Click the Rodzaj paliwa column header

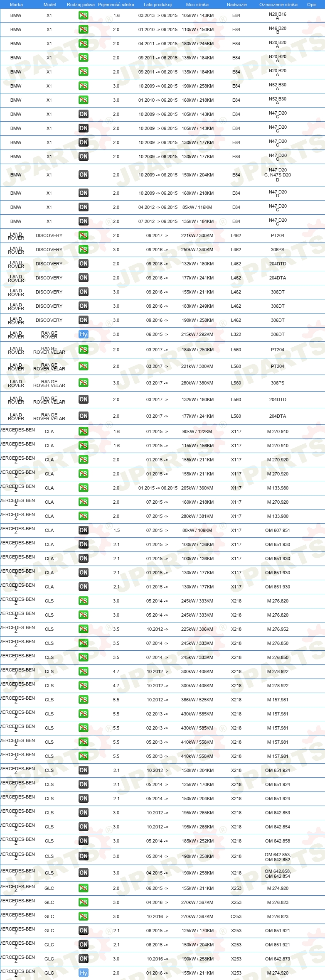(x=81, y=5)
